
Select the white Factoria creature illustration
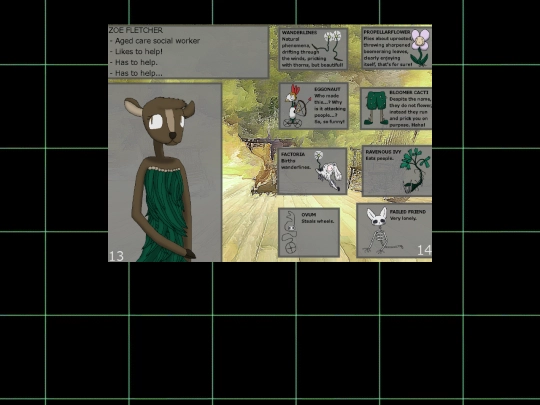tap(329, 171)
